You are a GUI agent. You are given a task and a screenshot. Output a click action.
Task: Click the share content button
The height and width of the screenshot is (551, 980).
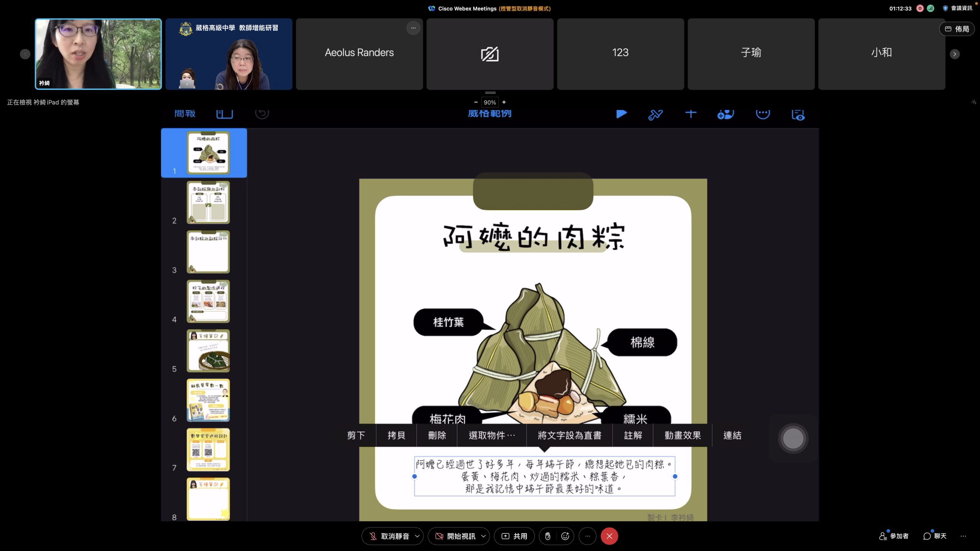514,536
